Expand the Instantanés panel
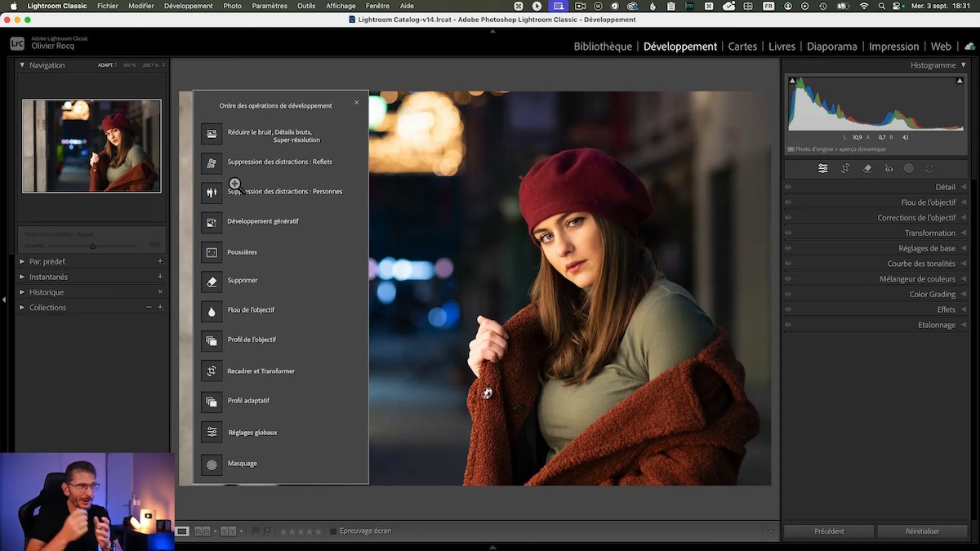Screen dimensions: 980x551 (x=22, y=277)
